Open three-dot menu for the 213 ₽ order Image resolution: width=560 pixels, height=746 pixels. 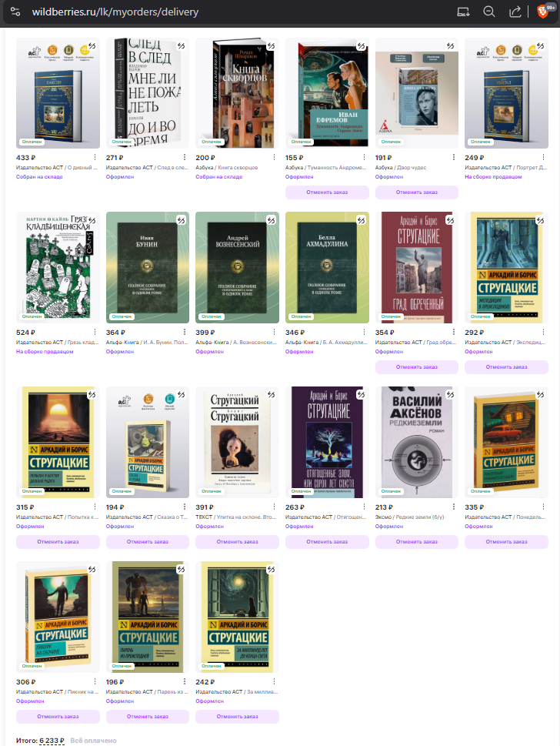click(454, 507)
